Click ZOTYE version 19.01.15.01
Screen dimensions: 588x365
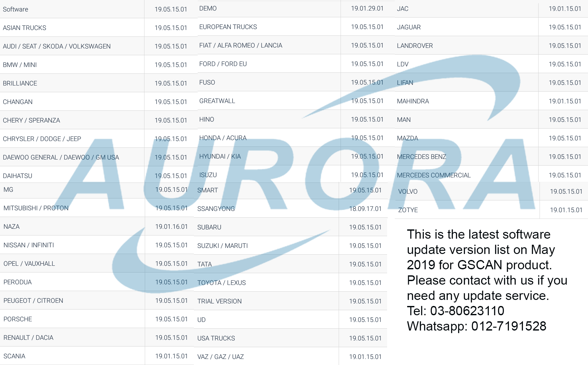[x=566, y=210]
